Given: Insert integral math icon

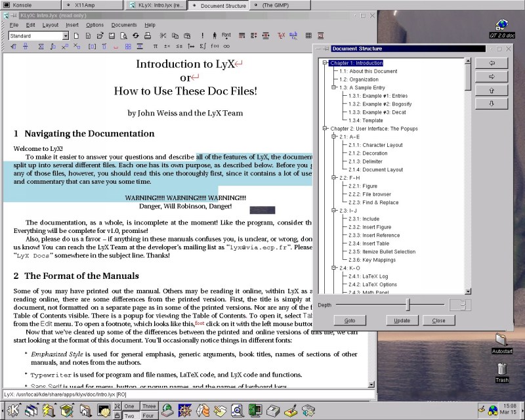Looking at the screenshot, I should pyautogui.click(x=53, y=46).
